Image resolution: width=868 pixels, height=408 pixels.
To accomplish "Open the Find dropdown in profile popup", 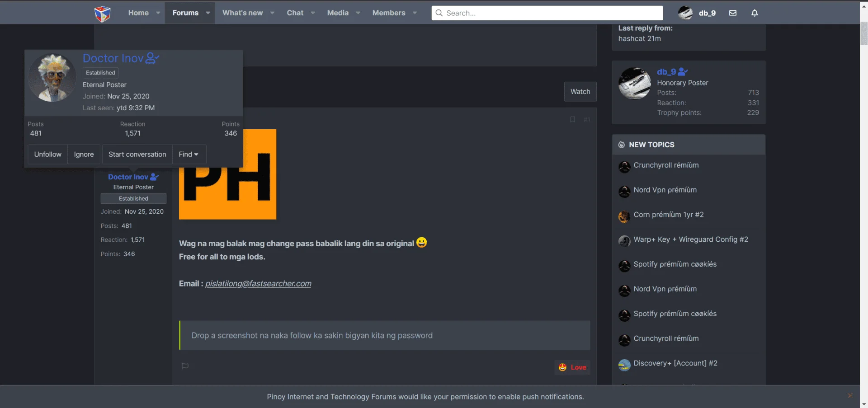I will [x=189, y=155].
